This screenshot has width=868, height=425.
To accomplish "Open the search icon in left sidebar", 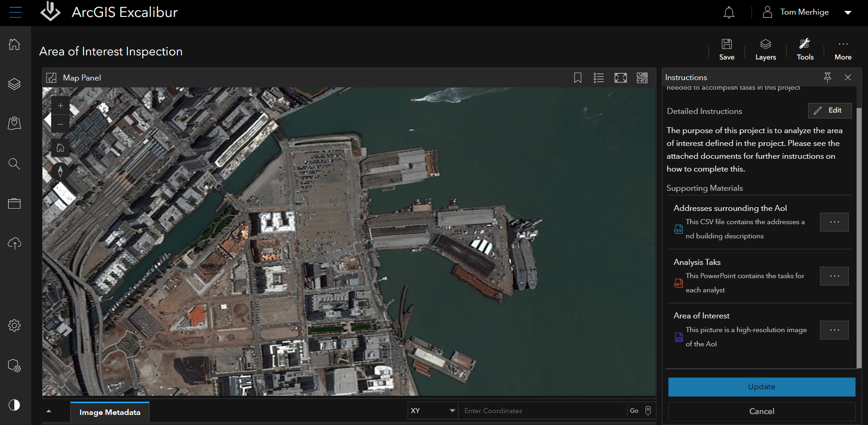I will pyautogui.click(x=15, y=164).
